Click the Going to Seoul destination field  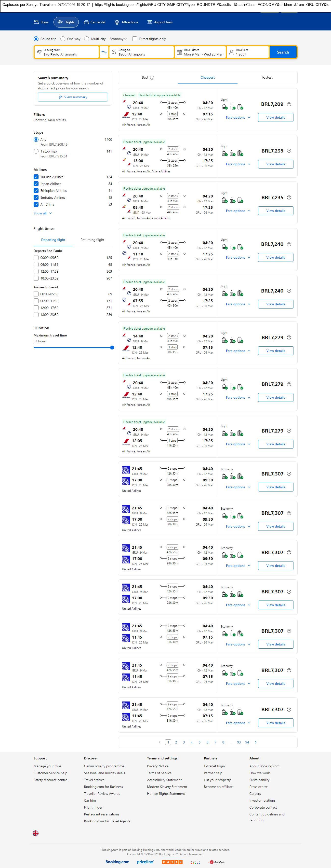[141, 52]
